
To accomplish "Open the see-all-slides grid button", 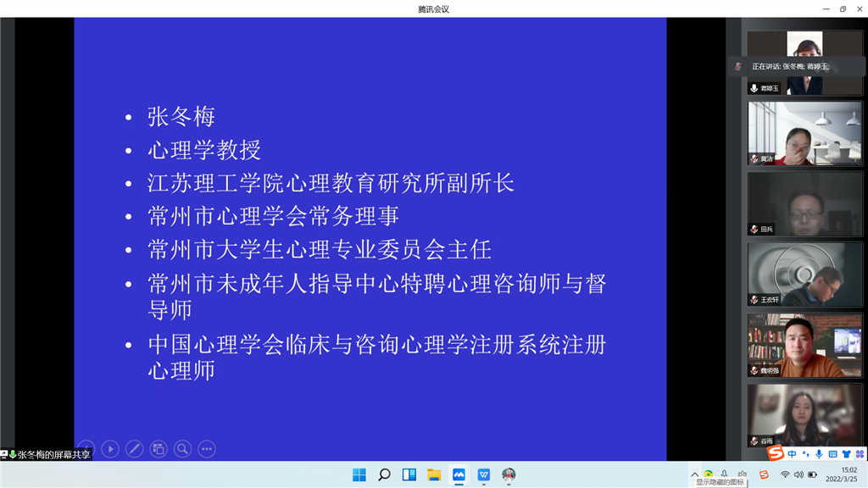I will click(159, 449).
